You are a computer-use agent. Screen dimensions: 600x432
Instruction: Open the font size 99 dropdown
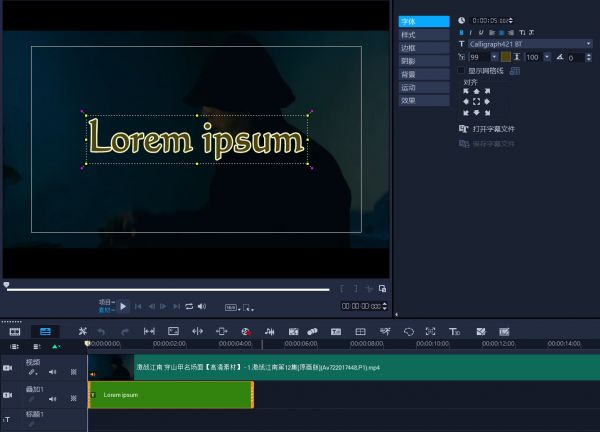(494, 57)
